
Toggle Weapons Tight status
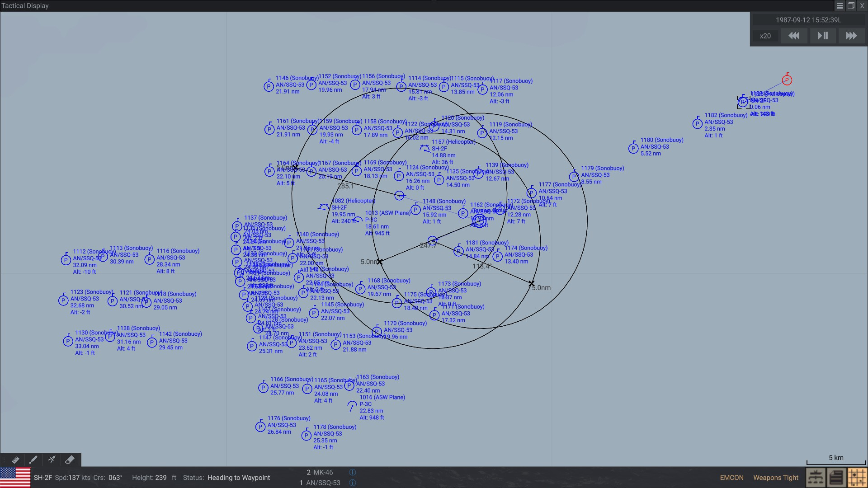[776, 478]
